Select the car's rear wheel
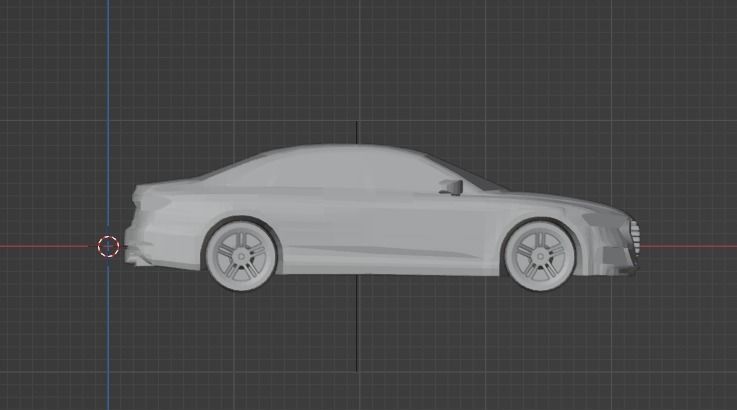The height and width of the screenshot is (410, 737). click(x=242, y=256)
